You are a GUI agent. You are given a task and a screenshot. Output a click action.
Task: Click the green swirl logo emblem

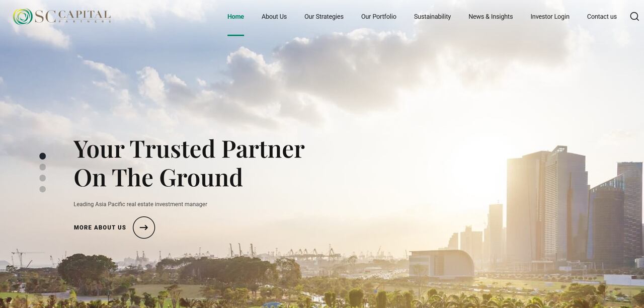[23, 17]
